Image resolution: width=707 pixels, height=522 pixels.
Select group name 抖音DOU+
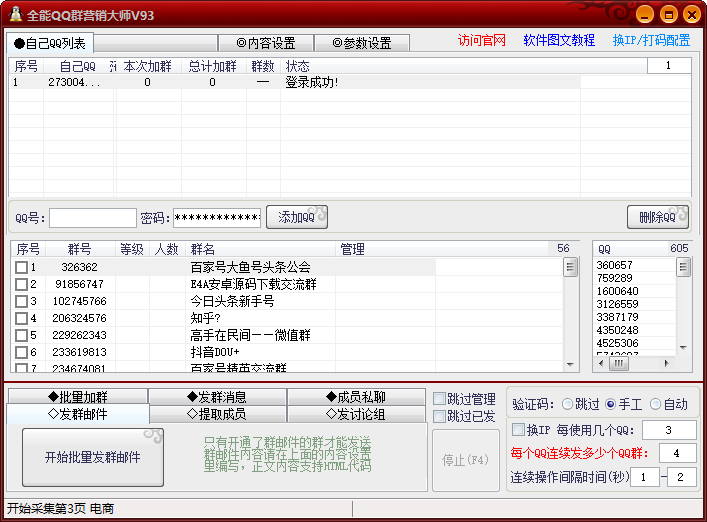pyautogui.click(x=215, y=352)
